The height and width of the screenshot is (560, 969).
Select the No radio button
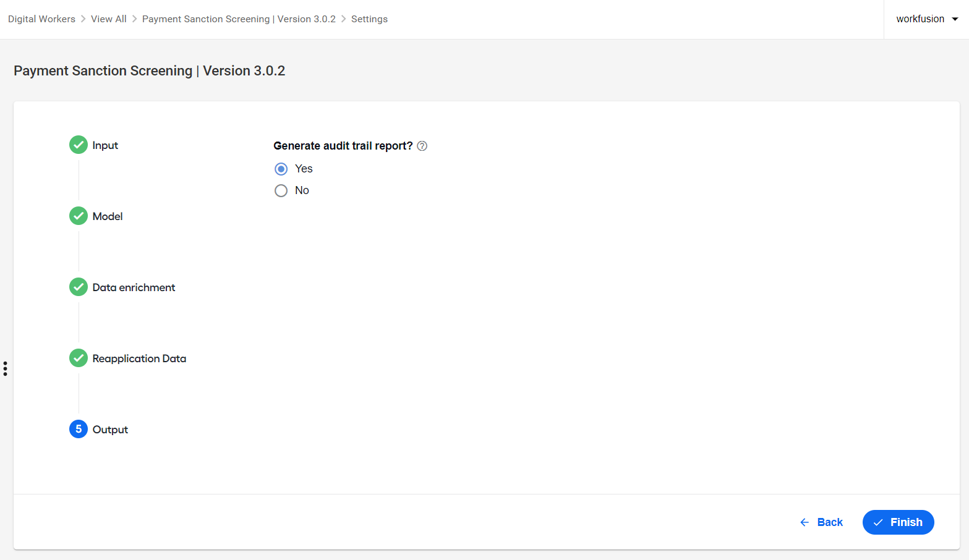pos(281,190)
